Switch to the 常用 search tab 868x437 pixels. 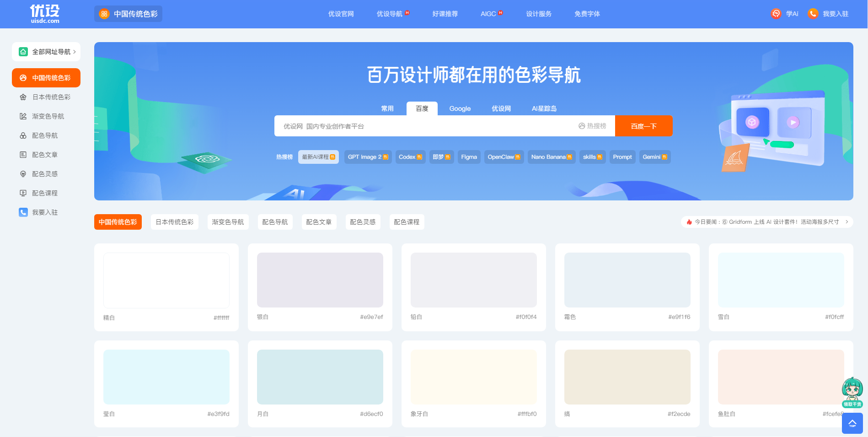[x=387, y=108]
